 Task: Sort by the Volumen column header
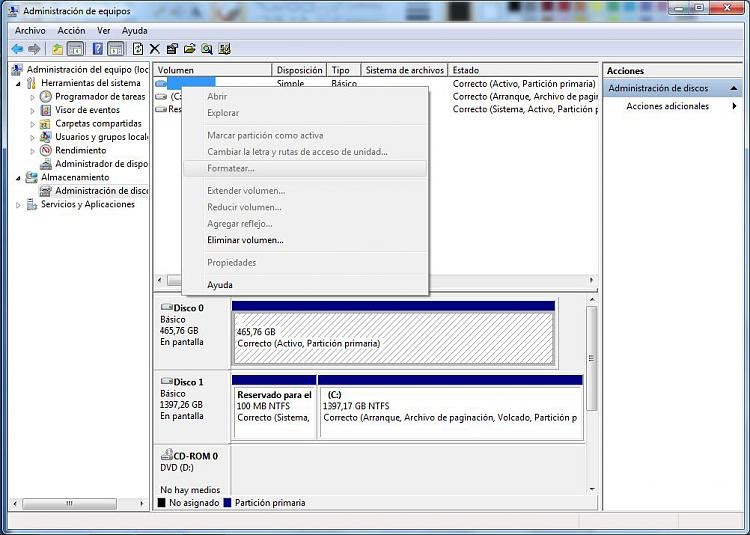click(x=212, y=70)
